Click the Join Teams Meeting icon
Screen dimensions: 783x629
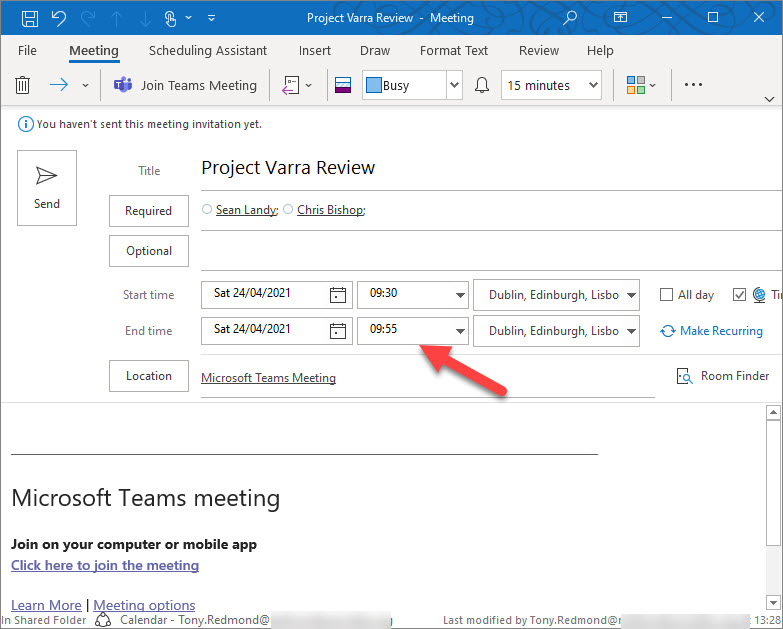point(123,86)
